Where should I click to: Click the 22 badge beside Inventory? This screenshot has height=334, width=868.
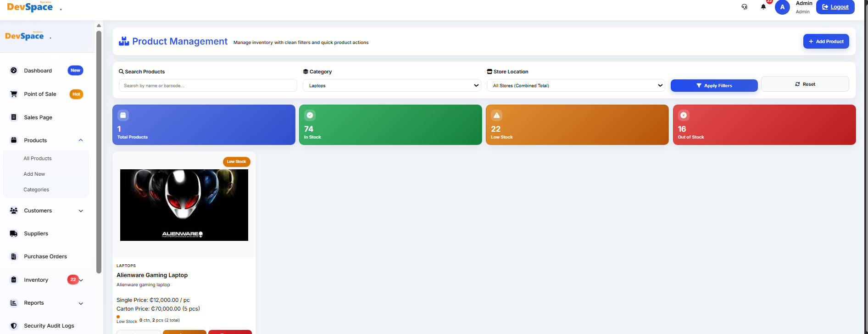click(x=73, y=279)
